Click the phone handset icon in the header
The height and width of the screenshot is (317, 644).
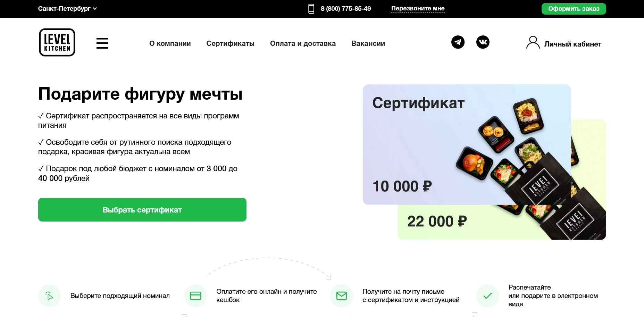click(310, 8)
